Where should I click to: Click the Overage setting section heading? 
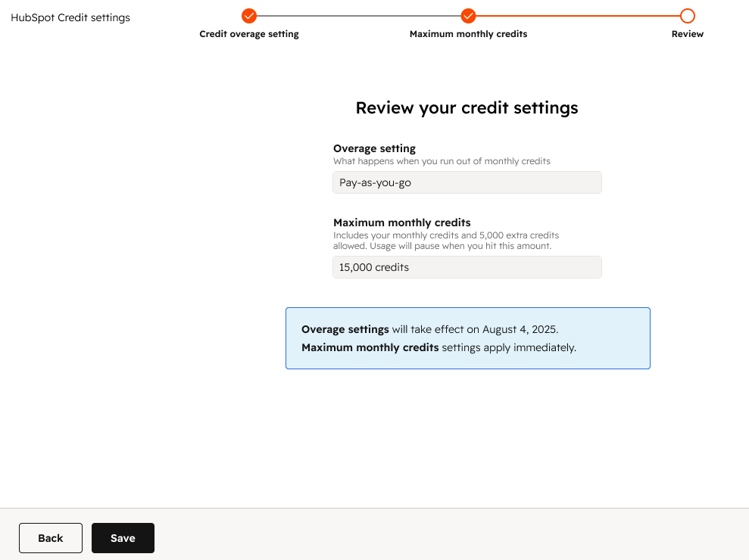pyautogui.click(x=374, y=148)
